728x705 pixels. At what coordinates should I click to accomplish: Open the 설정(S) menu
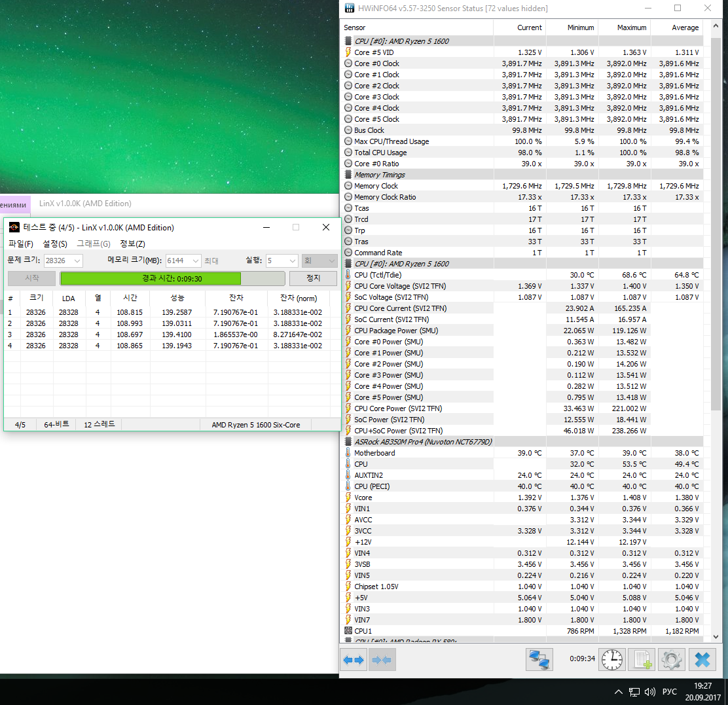tap(55, 244)
